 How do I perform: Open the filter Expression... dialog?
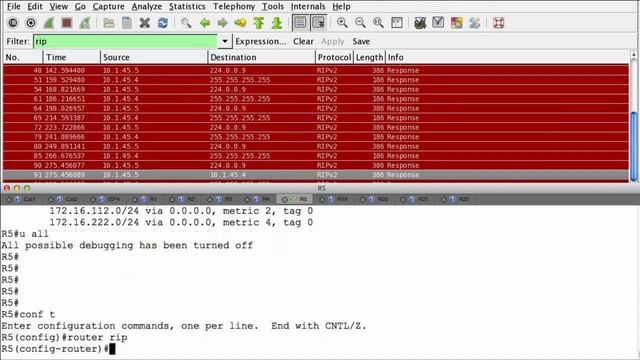(260, 41)
